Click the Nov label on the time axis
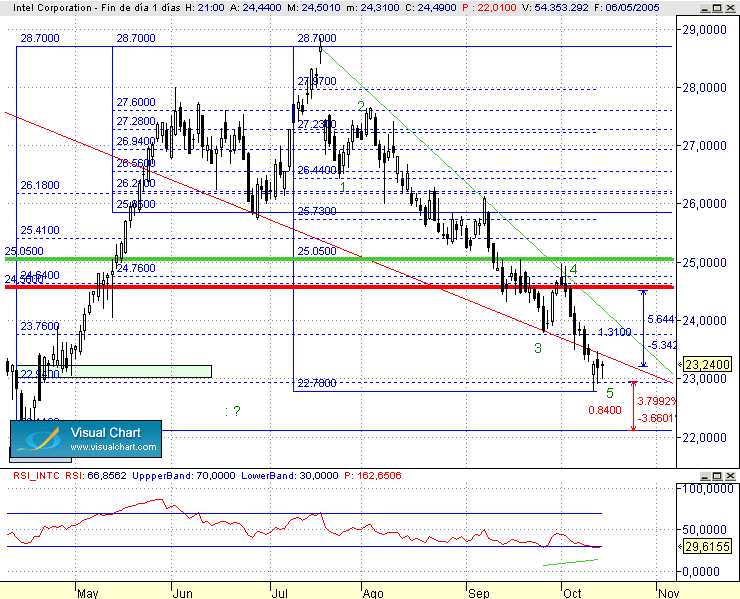This screenshot has height=599, width=740. [669, 593]
